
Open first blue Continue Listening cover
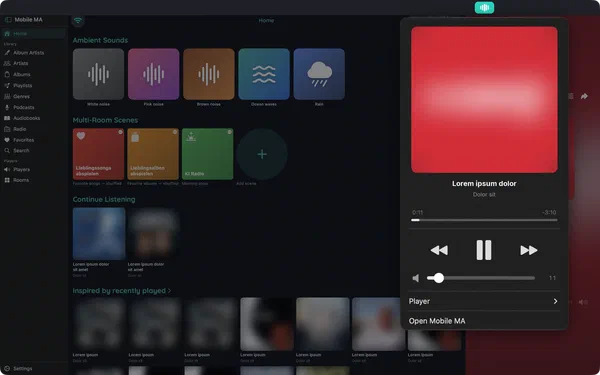point(99,234)
